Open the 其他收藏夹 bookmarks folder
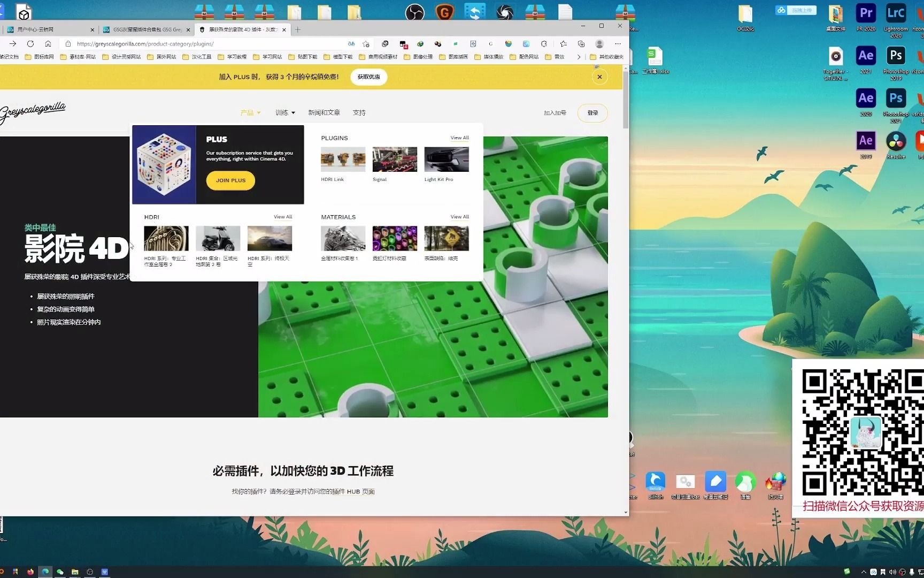This screenshot has height=578, width=924. click(x=606, y=57)
